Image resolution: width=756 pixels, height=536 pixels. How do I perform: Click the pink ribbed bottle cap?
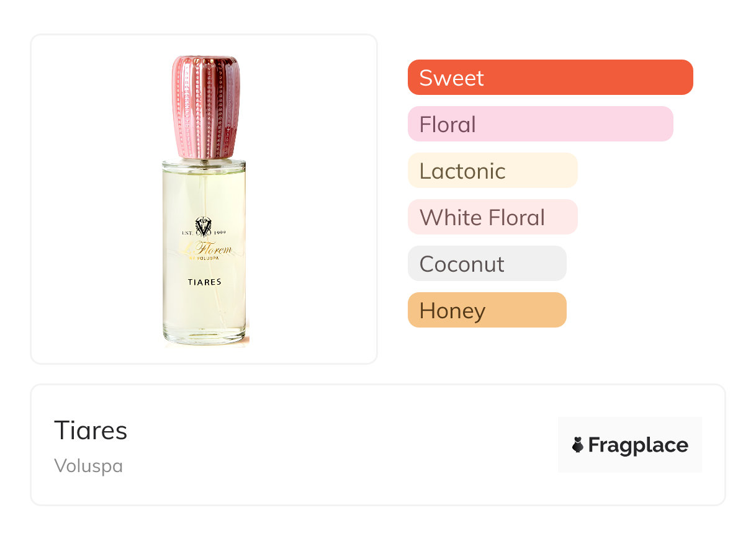pyautogui.click(x=205, y=105)
